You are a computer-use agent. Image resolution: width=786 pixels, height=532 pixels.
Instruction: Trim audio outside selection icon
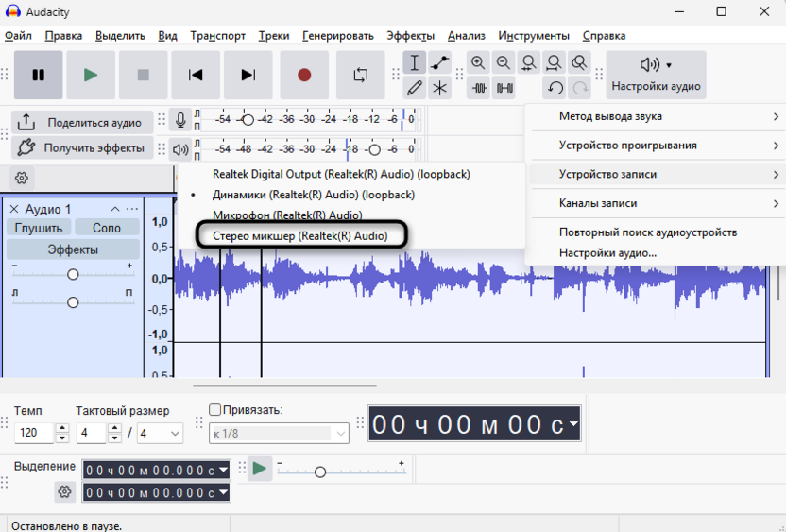(x=478, y=88)
